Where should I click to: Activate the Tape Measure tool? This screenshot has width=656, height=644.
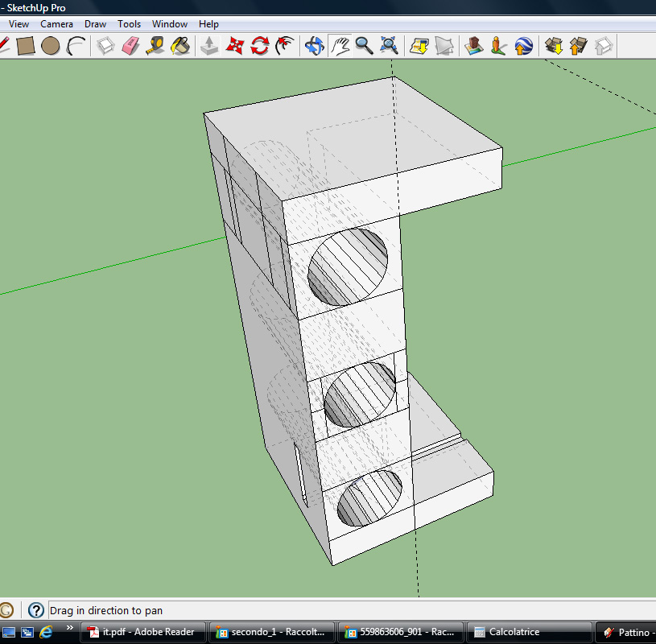(155, 46)
